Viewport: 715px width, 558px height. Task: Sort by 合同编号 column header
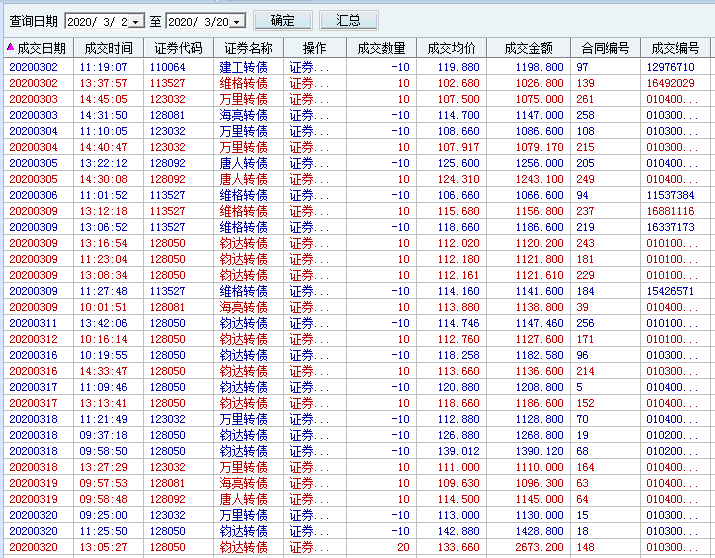tap(606, 48)
